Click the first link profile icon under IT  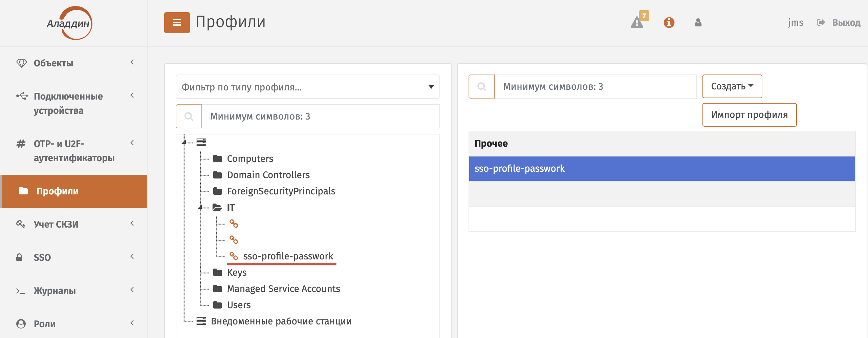(234, 224)
